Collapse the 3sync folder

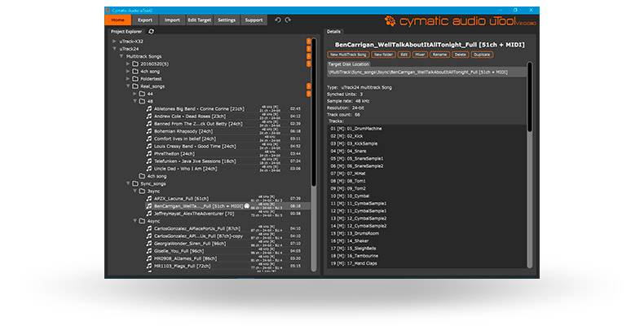135,191
